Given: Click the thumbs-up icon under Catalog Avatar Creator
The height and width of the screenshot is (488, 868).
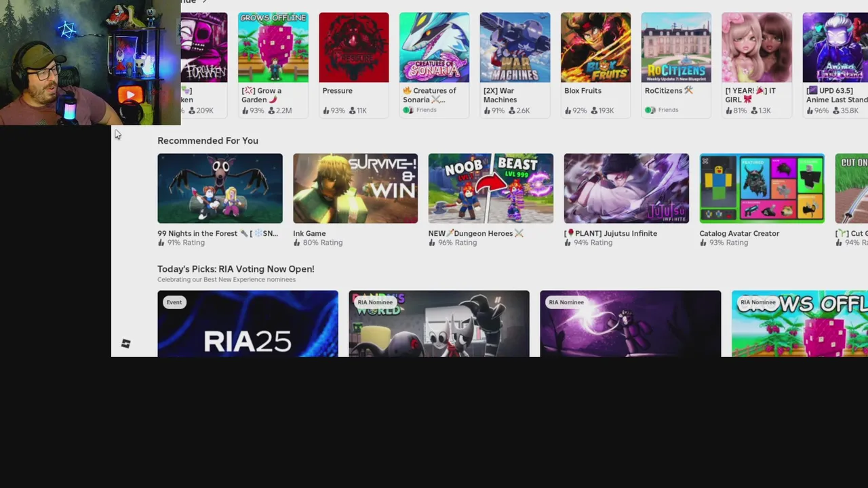Looking at the screenshot, I should click(x=703, y=243).
